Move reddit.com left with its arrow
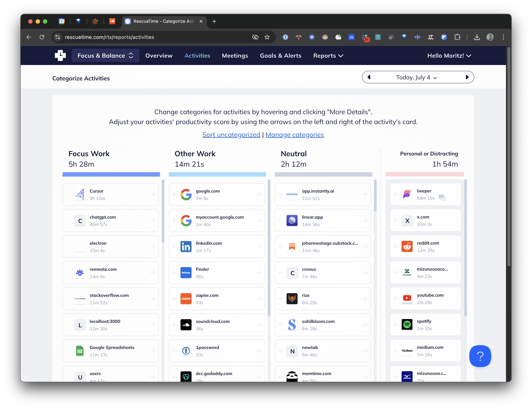This screenshot has height=409, width=532. pyautogui.click(x=396, y=246)
